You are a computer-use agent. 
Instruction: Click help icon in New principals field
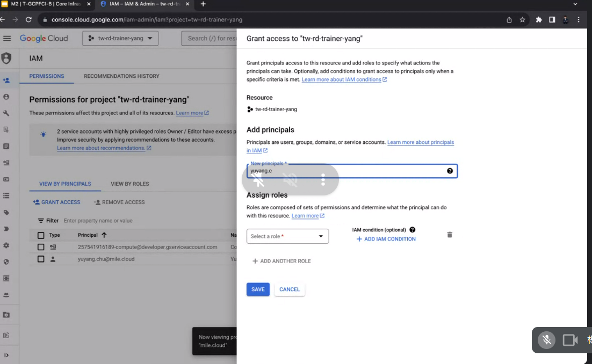click(x=450, y=171)
